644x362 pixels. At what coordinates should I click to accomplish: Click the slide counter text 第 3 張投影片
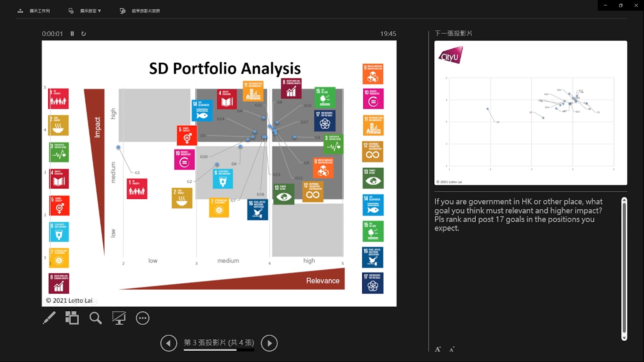click(x=219, y=342)
